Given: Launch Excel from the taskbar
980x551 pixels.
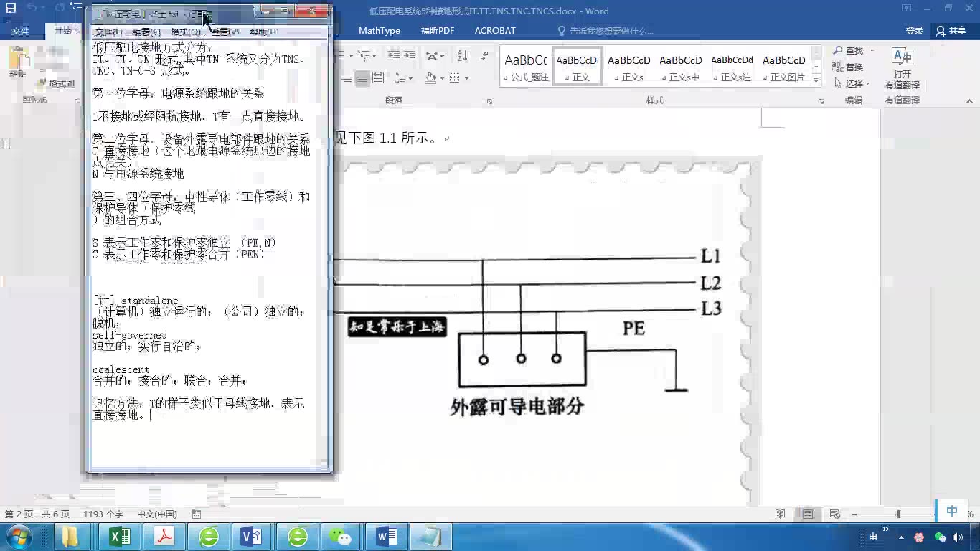Looking at the screenshot, I should (x=119, y=536).
